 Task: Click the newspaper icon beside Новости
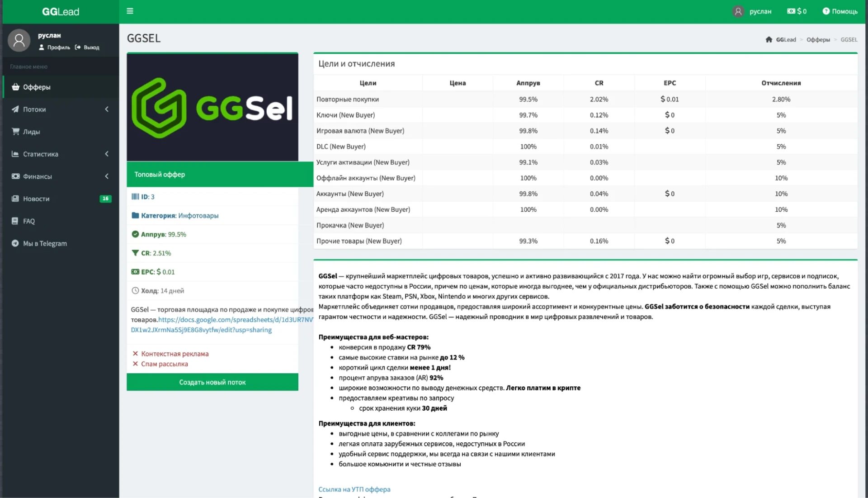click(15, 199)
